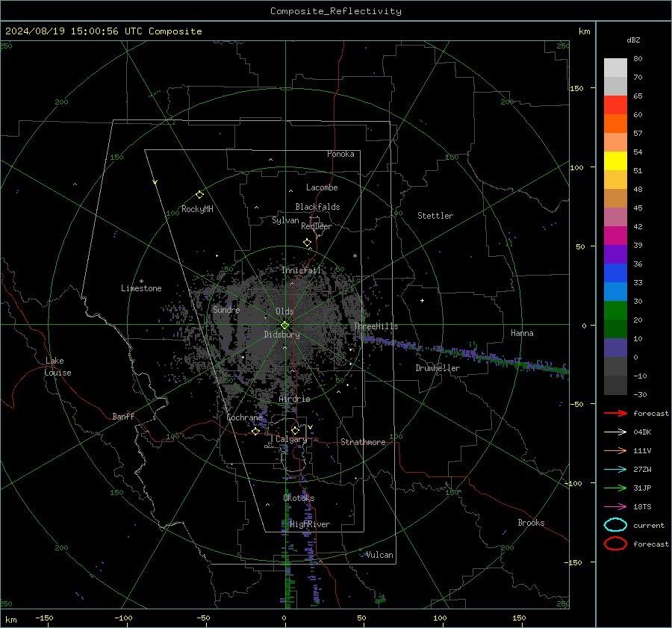
Task: Click the yellow diamond marker near Cochrane
Action: tap(255, 432)
